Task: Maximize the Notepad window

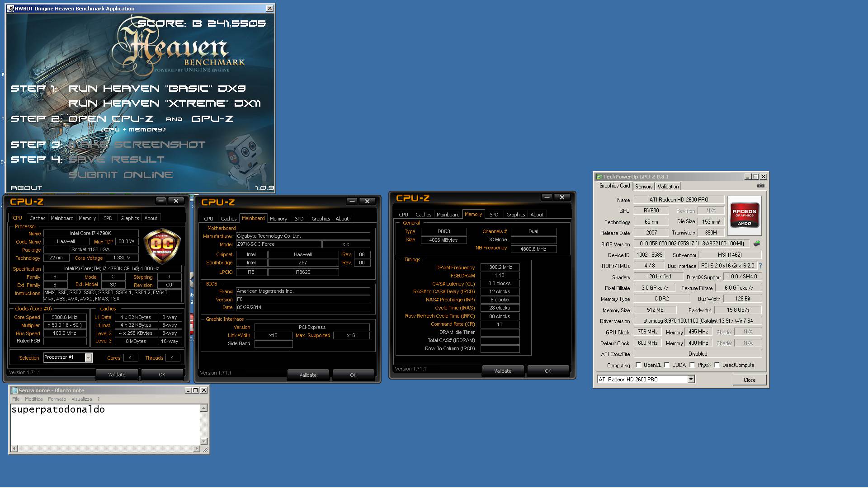Action: [196, 390]
